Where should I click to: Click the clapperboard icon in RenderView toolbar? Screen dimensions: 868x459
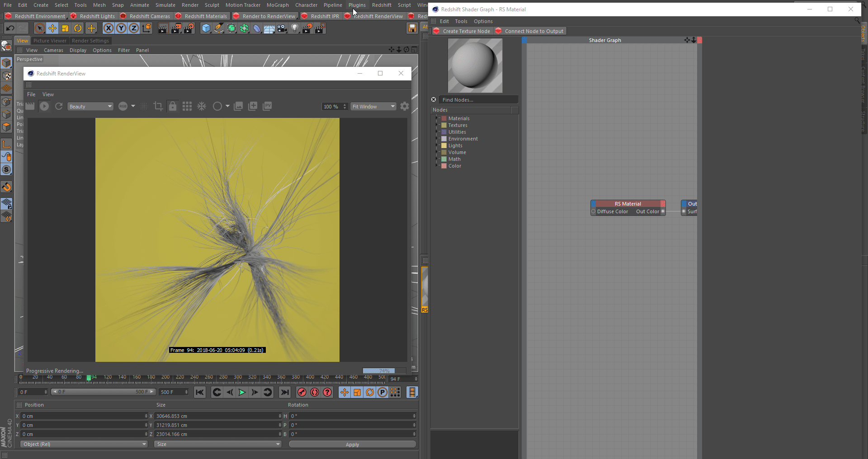point(30,106)
